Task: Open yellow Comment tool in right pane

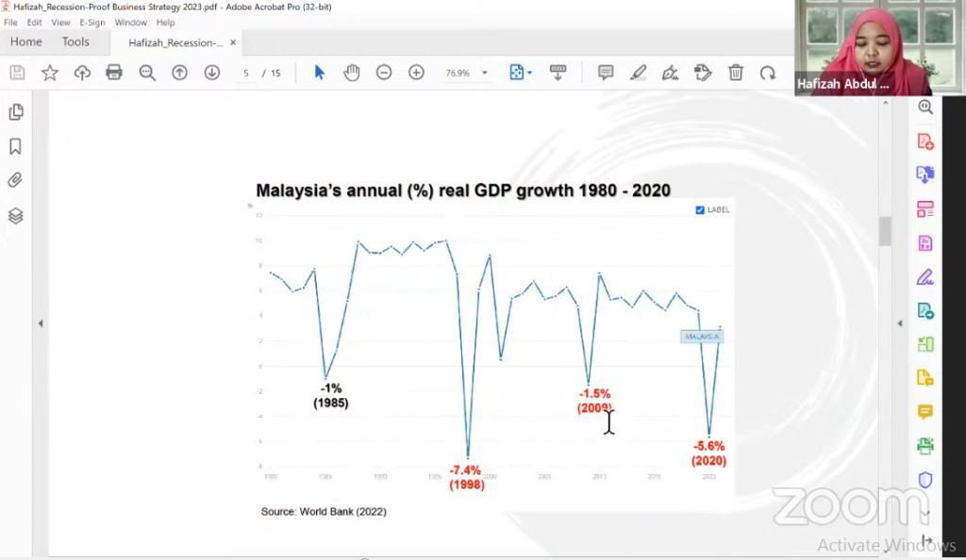Action: click(x=925, y=412)
